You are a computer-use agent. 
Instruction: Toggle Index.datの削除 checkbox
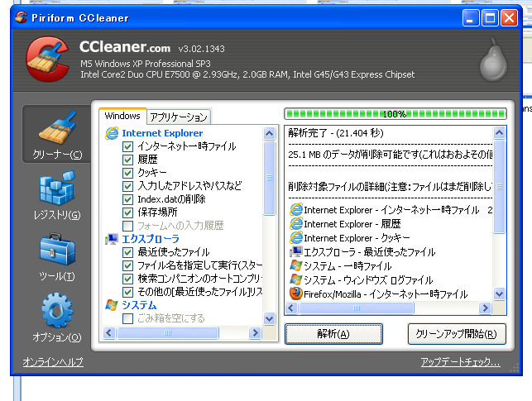tap(127, 199)
